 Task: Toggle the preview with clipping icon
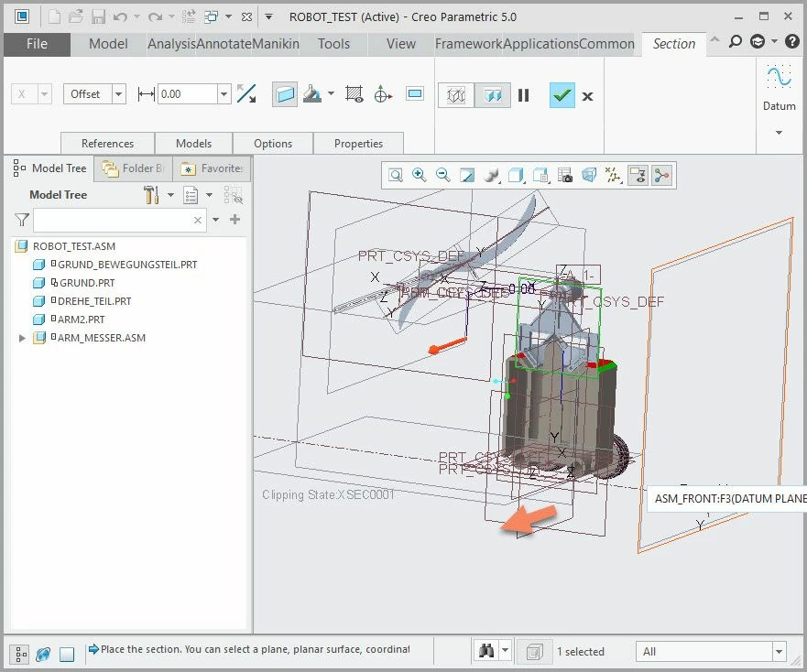pos(493,95)
